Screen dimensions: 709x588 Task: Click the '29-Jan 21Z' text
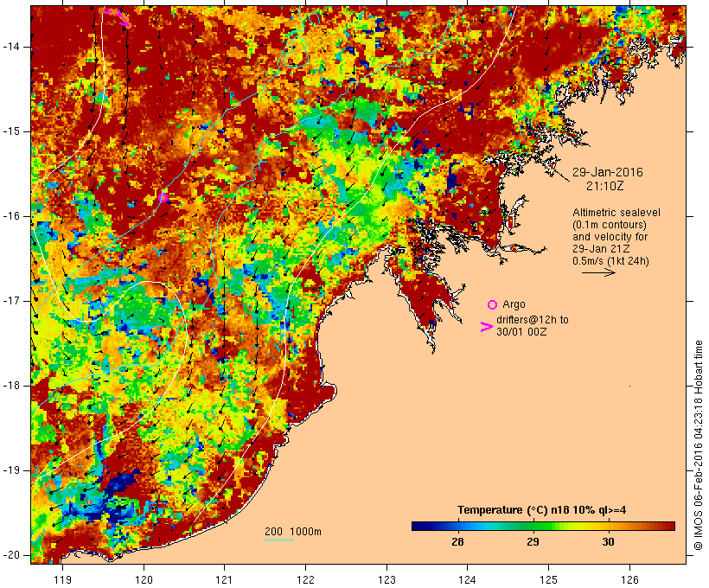pyautogui.click(x=602, y=249)
